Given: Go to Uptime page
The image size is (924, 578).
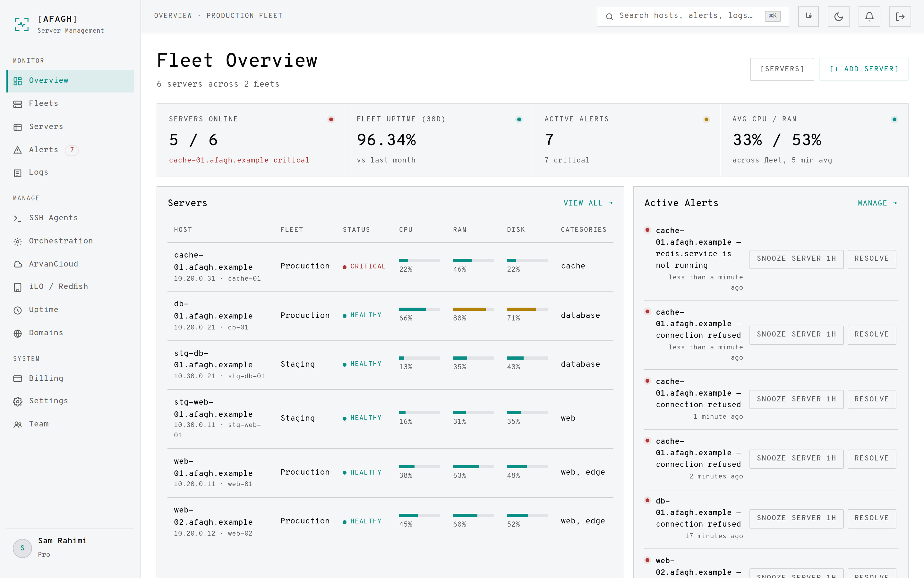Looking at the screenshot, I should pyautogui.click(x=70, y=310).
